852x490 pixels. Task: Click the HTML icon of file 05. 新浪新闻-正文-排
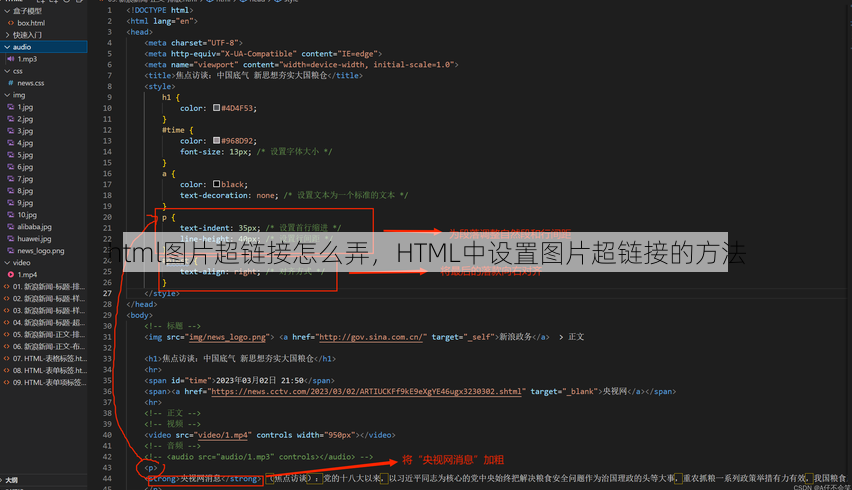click(x=6, y=334)
